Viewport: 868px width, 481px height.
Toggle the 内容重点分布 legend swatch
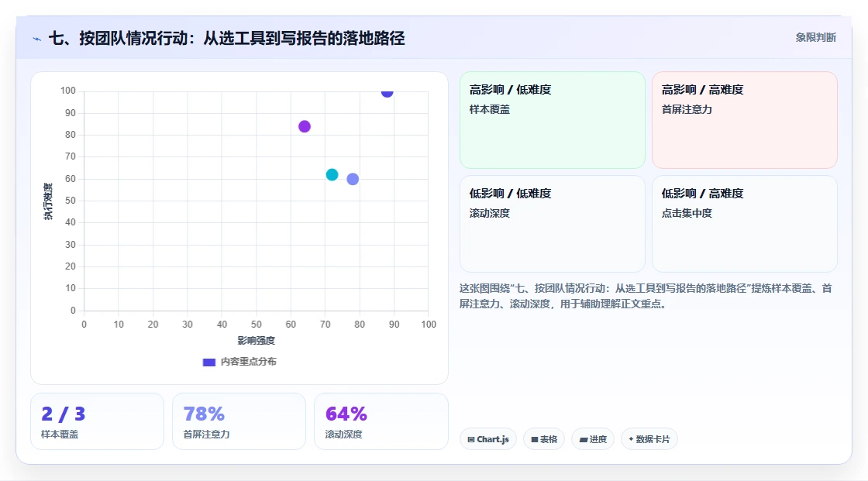(208, 362)
